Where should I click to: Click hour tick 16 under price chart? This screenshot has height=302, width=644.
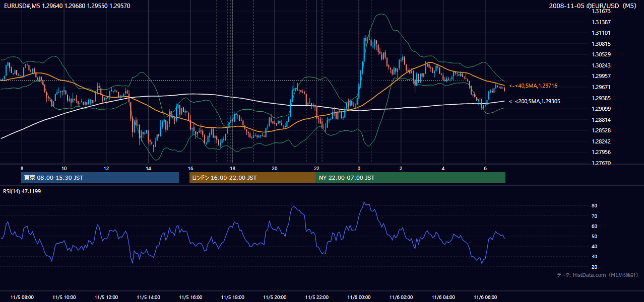pyautogui.click(x=190, y=168)
